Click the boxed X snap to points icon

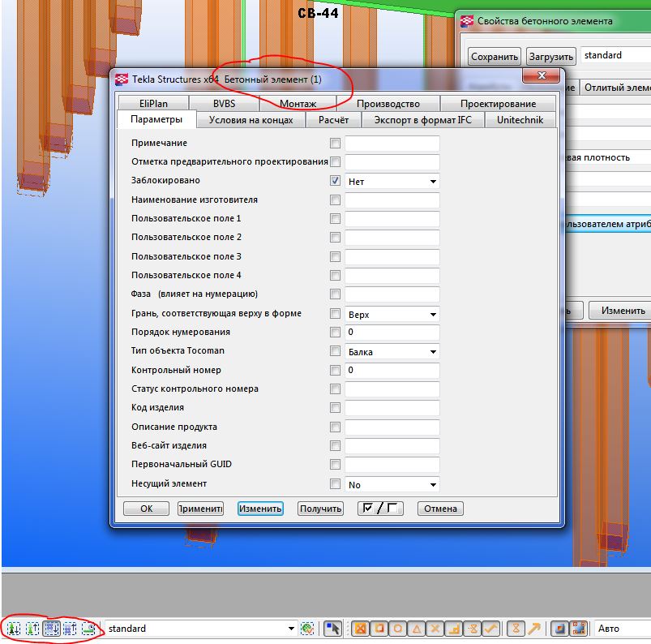tap(359, 629)
